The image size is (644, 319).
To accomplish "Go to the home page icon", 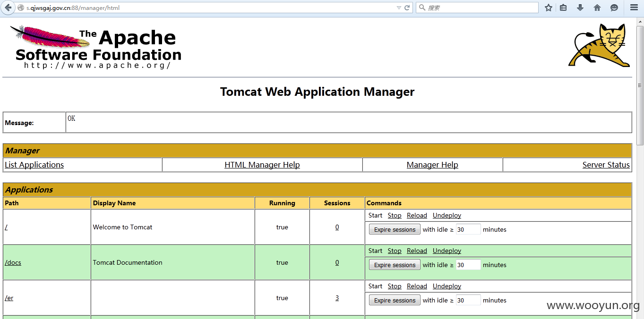I will (x=597, y=8).
